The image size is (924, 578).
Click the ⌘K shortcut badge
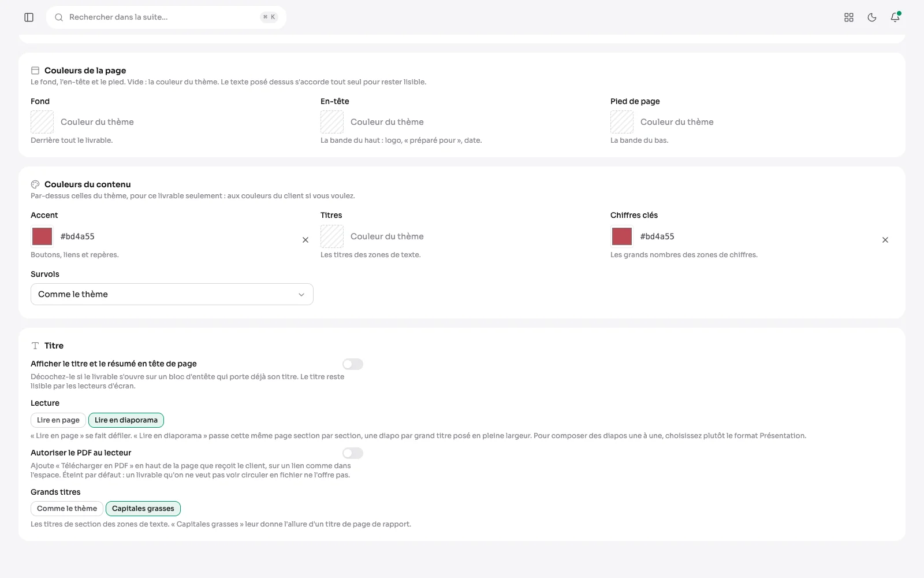click(x=269, y=17)
